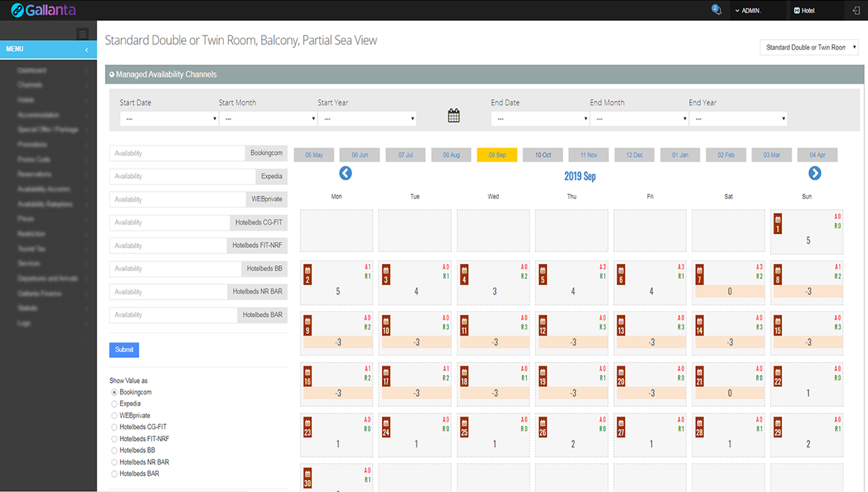This screenshot has width=868, height=492.
Task: Open the End Date dropdown
Action: [540, 119]
